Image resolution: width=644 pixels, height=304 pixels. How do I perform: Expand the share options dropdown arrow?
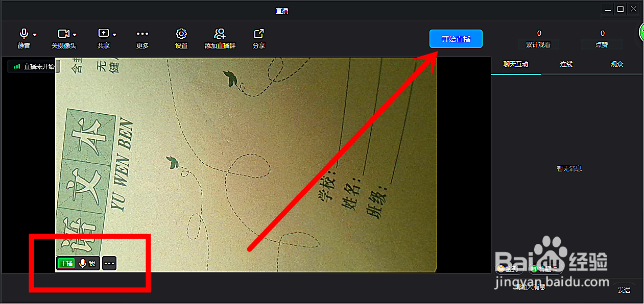coord(114,35)
